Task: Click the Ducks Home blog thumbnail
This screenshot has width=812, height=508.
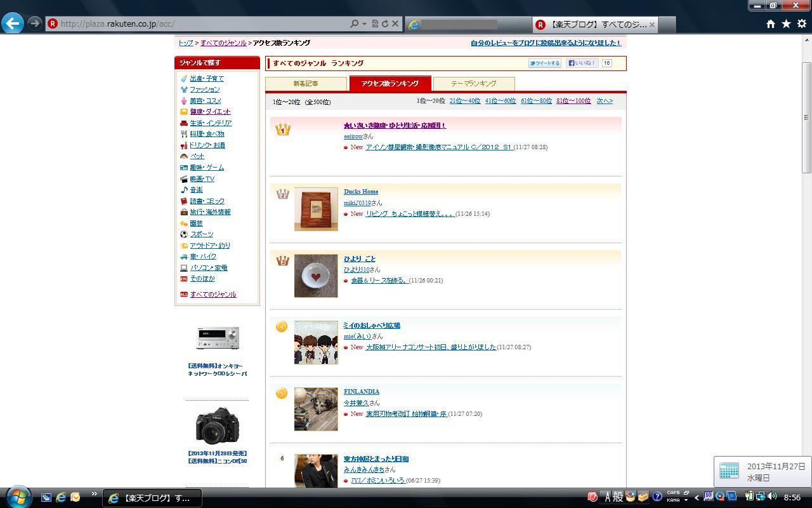Action: point(316,209)
